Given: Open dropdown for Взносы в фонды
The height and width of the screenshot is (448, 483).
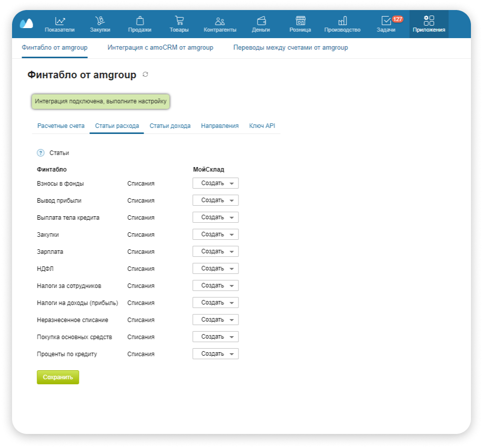Looking at the screenshot, I should point(215,183).
